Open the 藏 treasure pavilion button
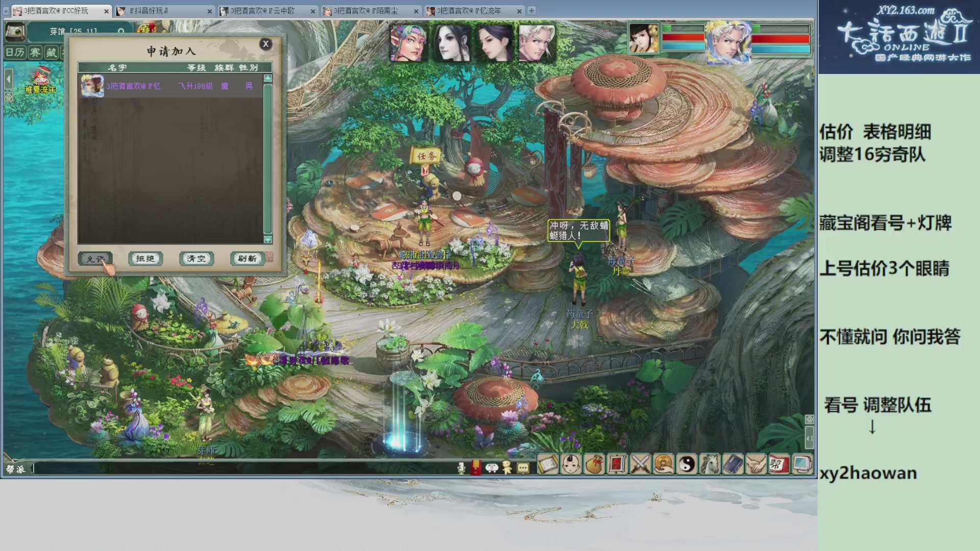 point(52,53)
